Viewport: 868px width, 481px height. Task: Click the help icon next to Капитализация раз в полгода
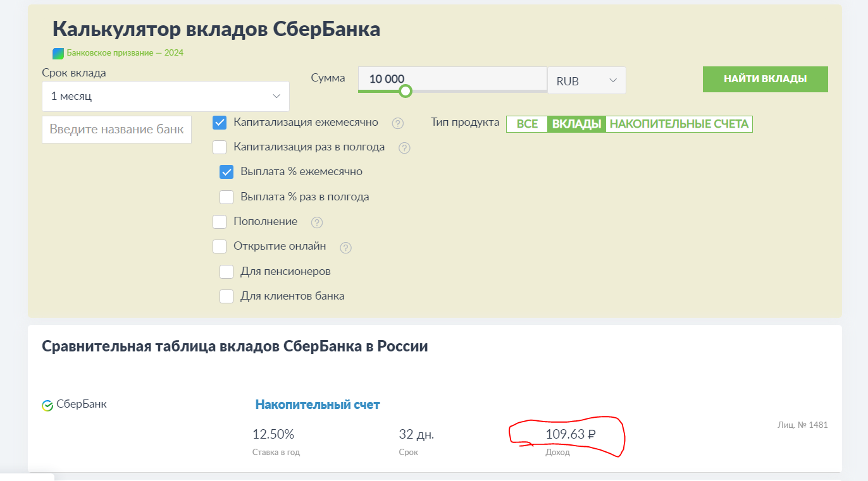click(x=405, y=148)
